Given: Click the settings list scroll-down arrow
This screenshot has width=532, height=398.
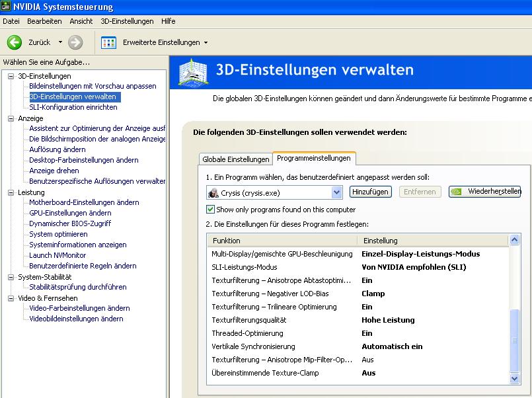Looking at the screenshot, I should [514, 378].
